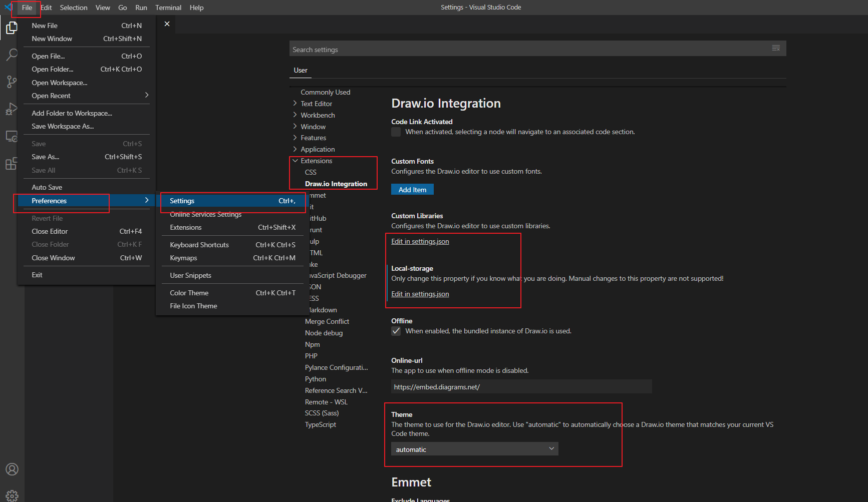Open the Accounts menu icon
868x502 pixels.
coord(12,469)
